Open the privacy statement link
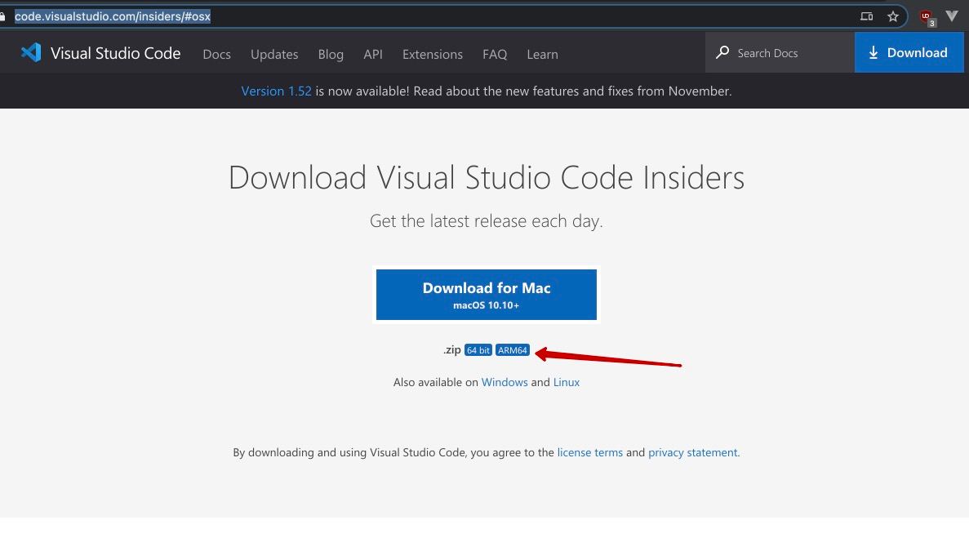 tap(693, 452)
